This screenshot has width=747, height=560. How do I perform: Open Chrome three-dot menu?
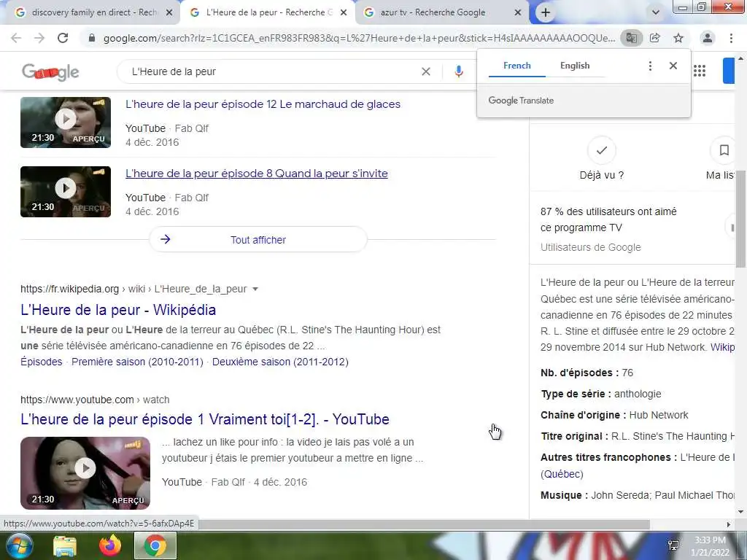tap(731, 38)
